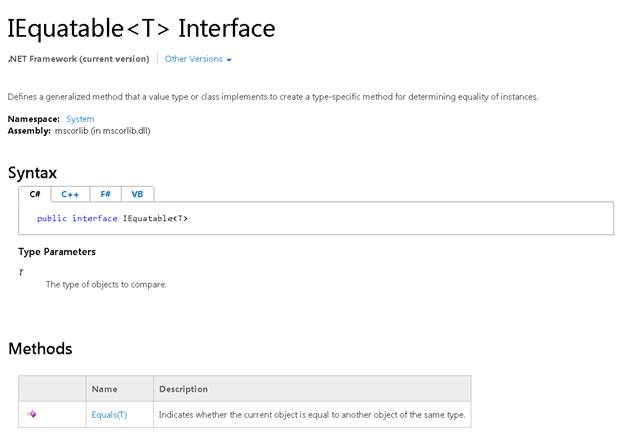Select the VB syntax tab
This screenshot has height=445, width=624.
137,194
